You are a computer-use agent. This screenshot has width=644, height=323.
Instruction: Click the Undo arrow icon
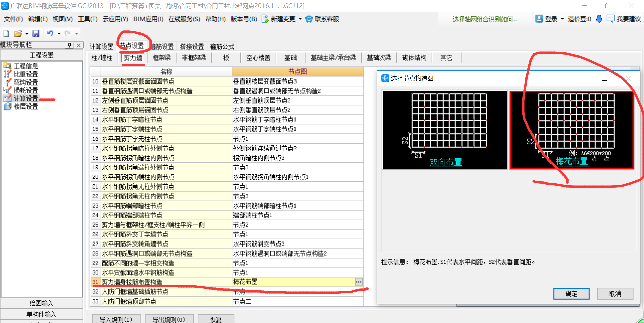50,33
